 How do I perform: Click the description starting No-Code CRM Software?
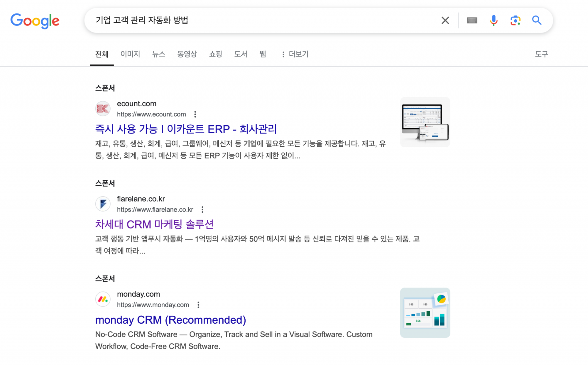pos(234,340)
